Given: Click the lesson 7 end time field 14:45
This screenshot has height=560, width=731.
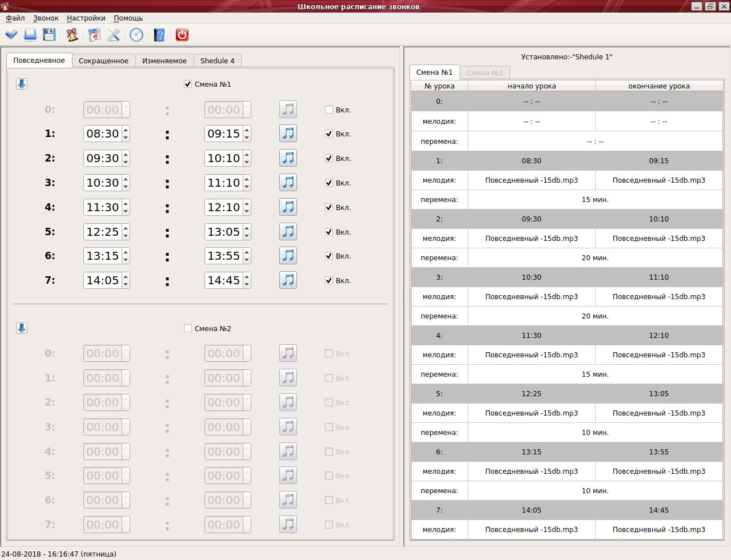Looking at the screenshot, I should tap(223, 280).
